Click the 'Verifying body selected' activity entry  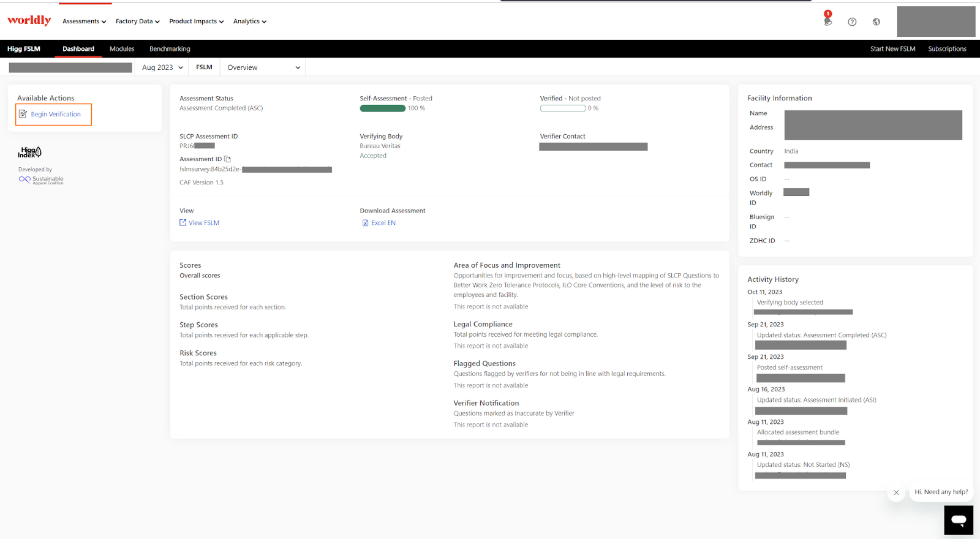point(790,303)
